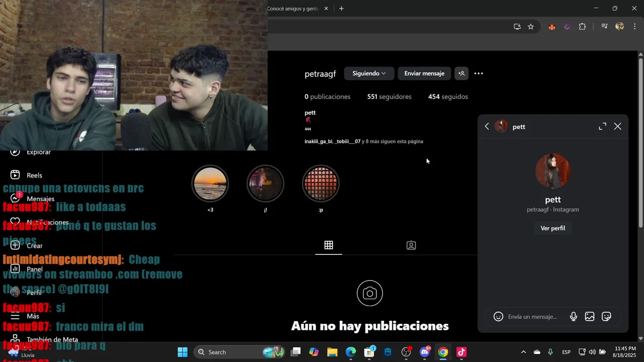
Task: Open the ¡! story highlight
Action: point(266,184)
